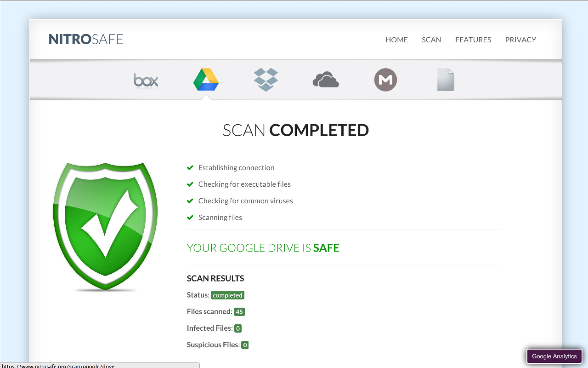Click the checkmark beside Scanning files

[x=190, y=218]
